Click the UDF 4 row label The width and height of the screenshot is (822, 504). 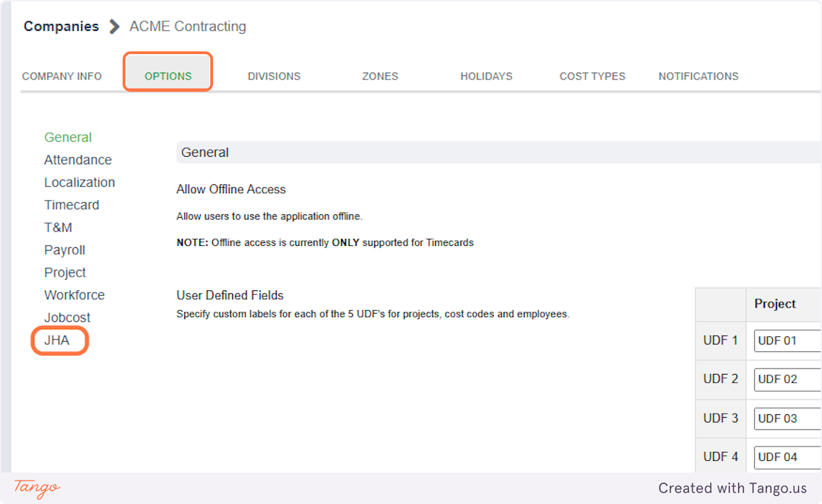tap(721, 457)
